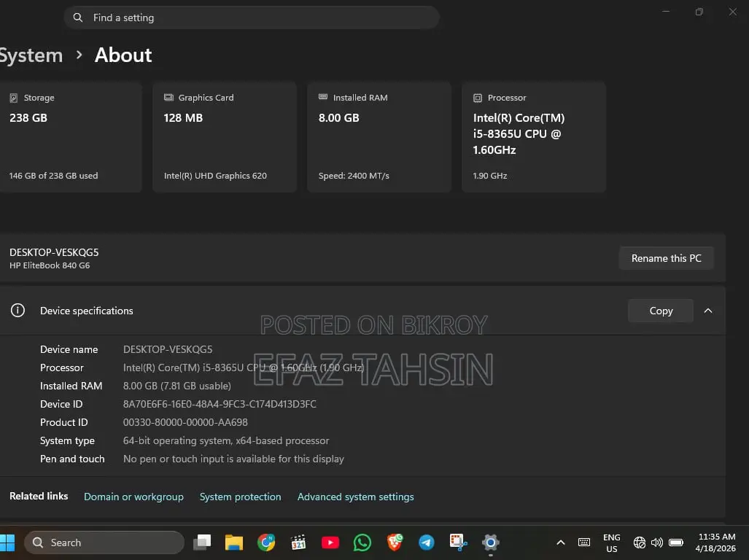Open Domain or workgroup link
Image resolution: width=749 pixels, height=560 pixels.
(x=133, y=497)
